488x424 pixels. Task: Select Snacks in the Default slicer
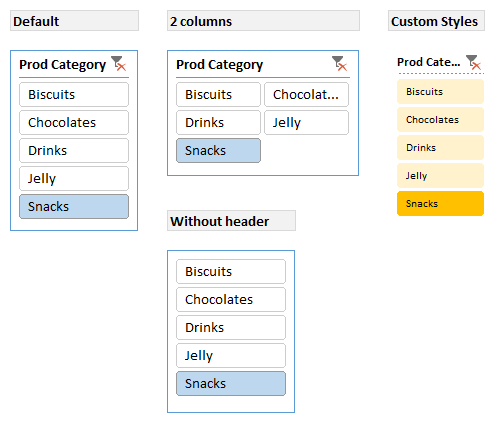click(x=74, y=207)
